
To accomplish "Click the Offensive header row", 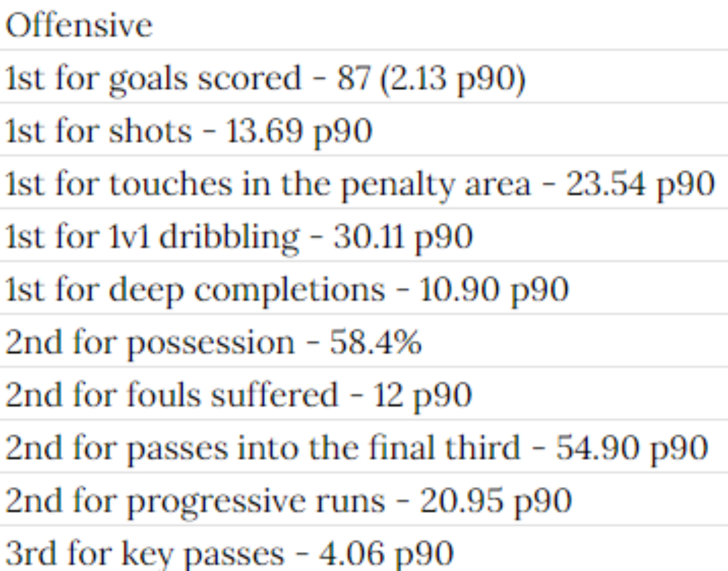I will point(364,25).
